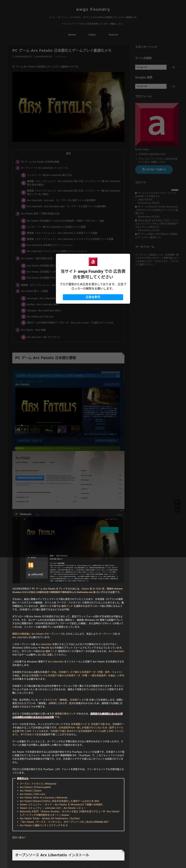Click the GOG 版 link in article text
The height and width of the screenshot is (868, 186).
coord(100,589)
